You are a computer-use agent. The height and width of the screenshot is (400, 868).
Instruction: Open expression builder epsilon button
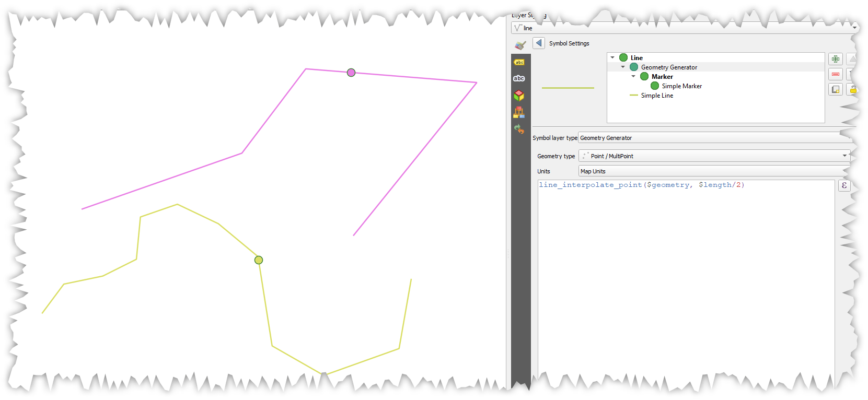click(x=844, y=185)
